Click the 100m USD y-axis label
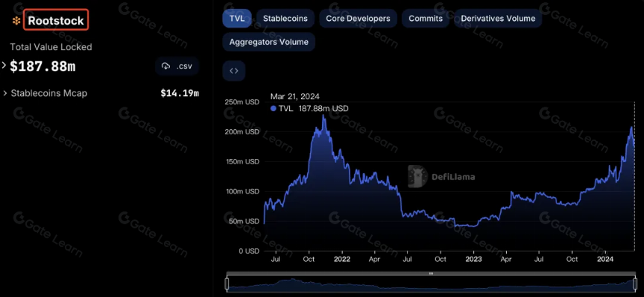This screenshot has height=297, width=644. pyautogui.click(x=242, y=191)
